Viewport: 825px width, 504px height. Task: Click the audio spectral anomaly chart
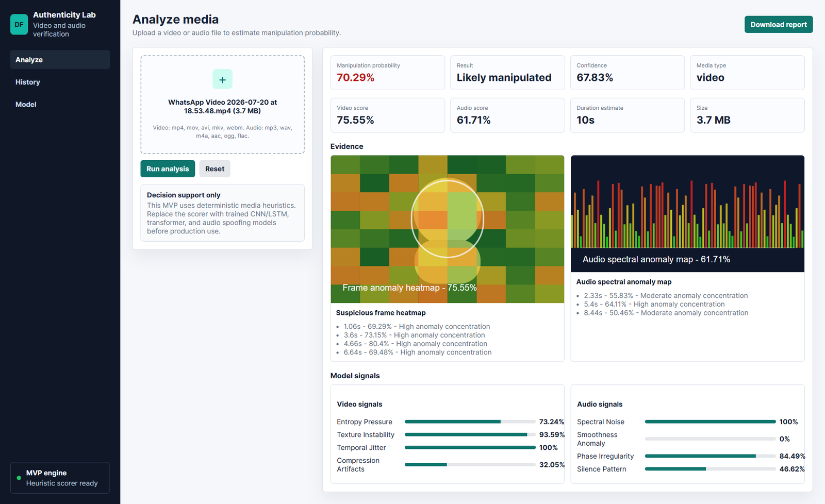[x=687, y=214]
